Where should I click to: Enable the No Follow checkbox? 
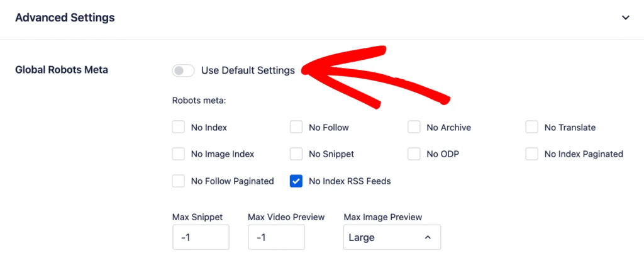(x=296, y=127)
